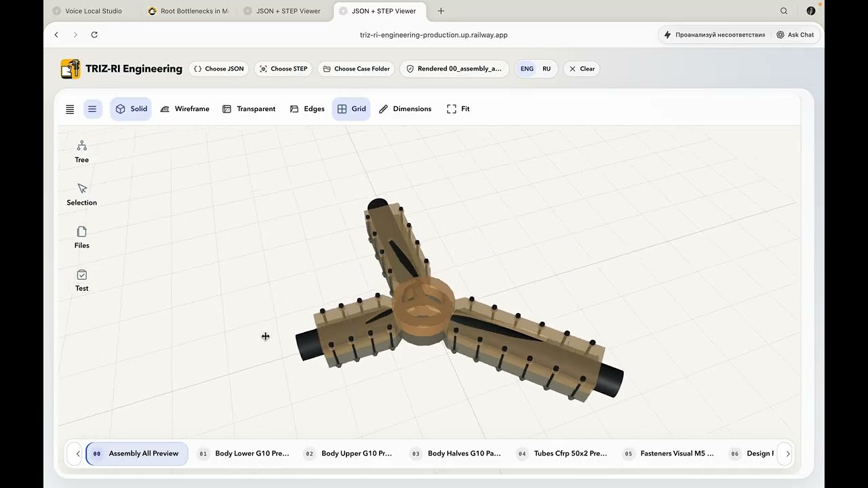Enable Solid render mode
The height and width of the screenshot is (488, 868).
[x=131, y=108]
